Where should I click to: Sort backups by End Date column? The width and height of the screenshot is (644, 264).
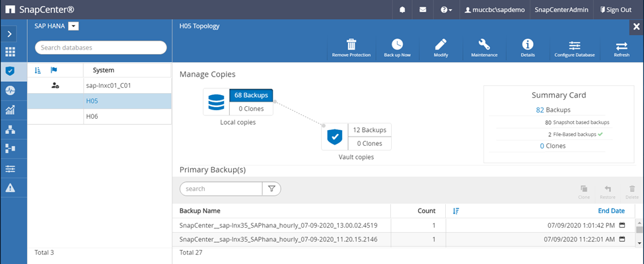(x=610, y=211)
